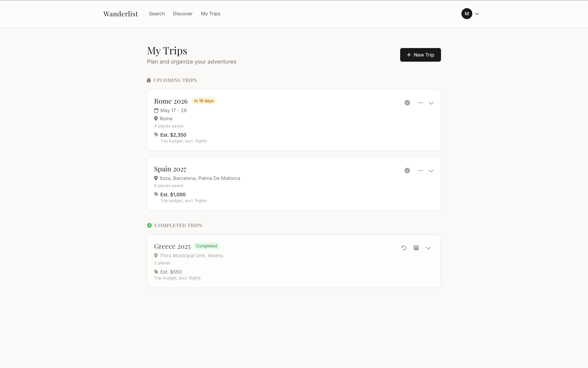Screen dimensions: 588x368
Task: Click the luggage icon beside Upcoming Trips
Action: [149, 80]
